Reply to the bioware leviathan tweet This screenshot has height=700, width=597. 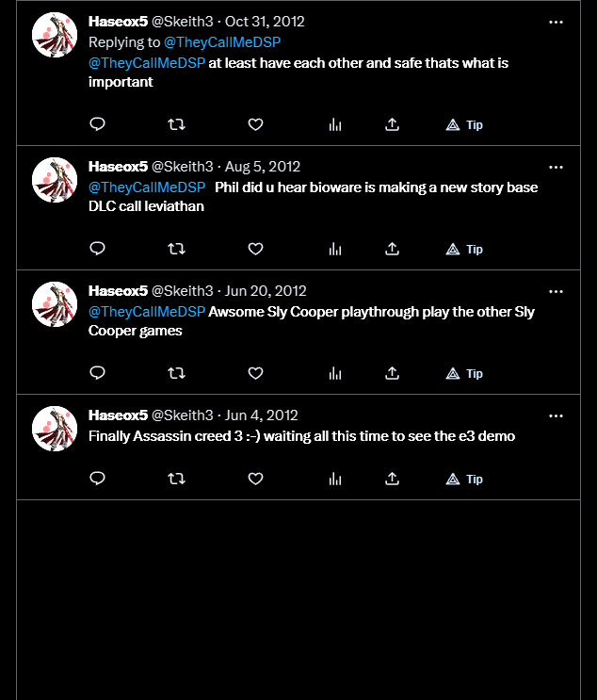click(x=97, y=248)
